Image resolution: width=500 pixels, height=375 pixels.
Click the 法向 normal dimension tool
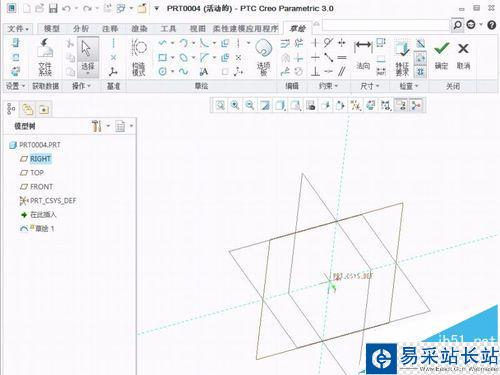click(x=363, y=55)
